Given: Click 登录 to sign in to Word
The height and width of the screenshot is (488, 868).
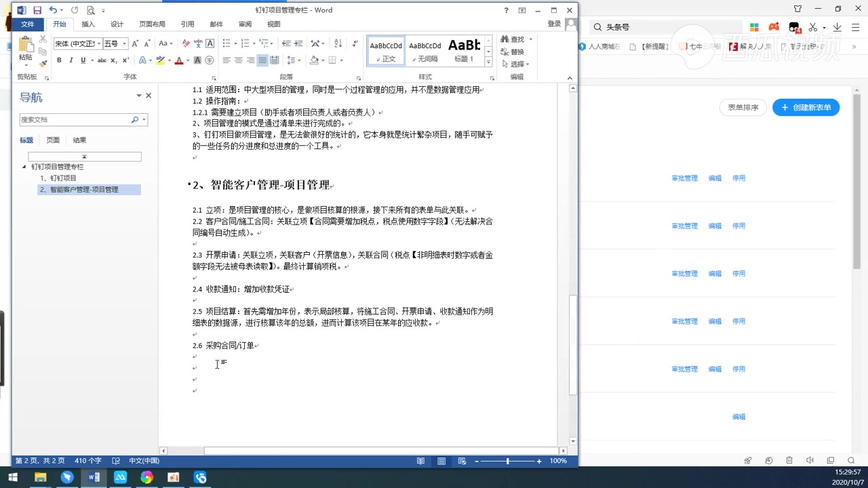Looking at the screenshot, I should (x=554, y=24).
